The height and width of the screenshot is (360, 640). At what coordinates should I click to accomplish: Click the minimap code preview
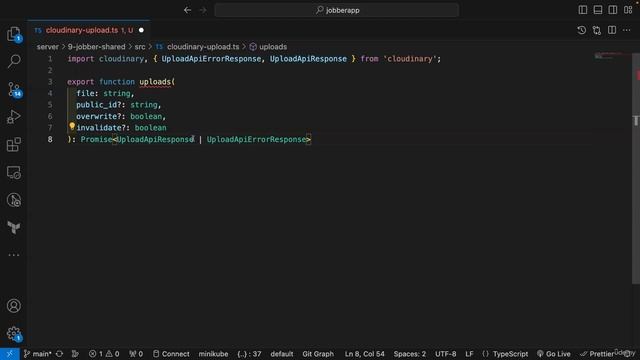point(607,56)
